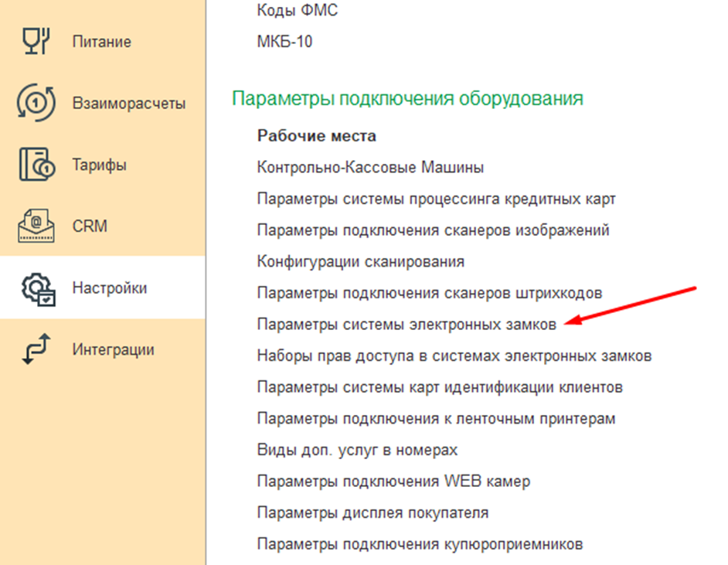Click the CRM envelope icon

pyautogui.click(x=36, y=226)
